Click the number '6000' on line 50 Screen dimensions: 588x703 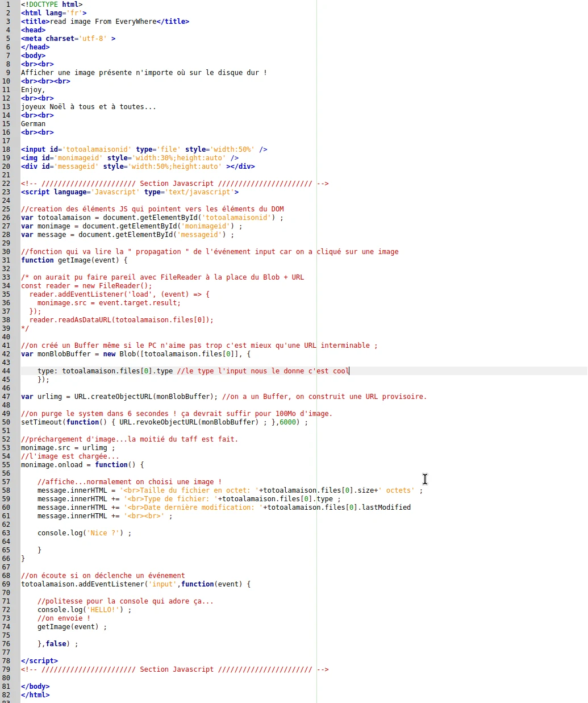click(x=287, y=422)
